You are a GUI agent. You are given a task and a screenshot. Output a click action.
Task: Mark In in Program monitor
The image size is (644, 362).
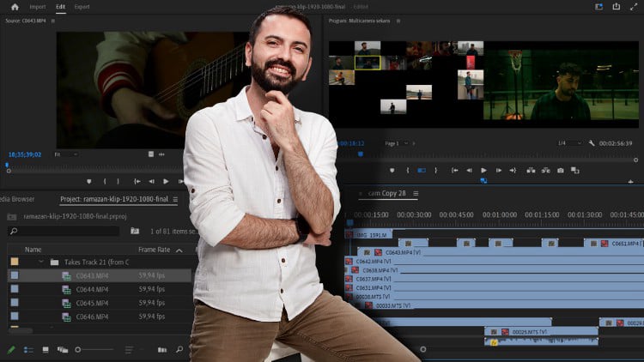point(408,171)
